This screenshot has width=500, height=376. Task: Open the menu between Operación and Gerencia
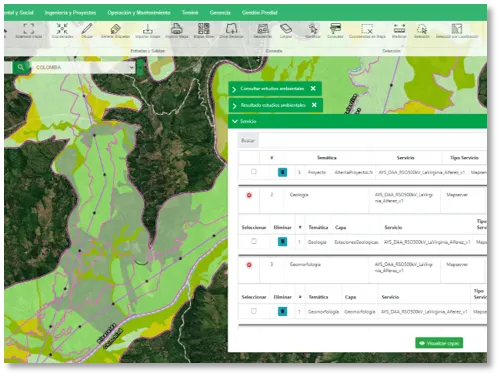coord(190,13)
